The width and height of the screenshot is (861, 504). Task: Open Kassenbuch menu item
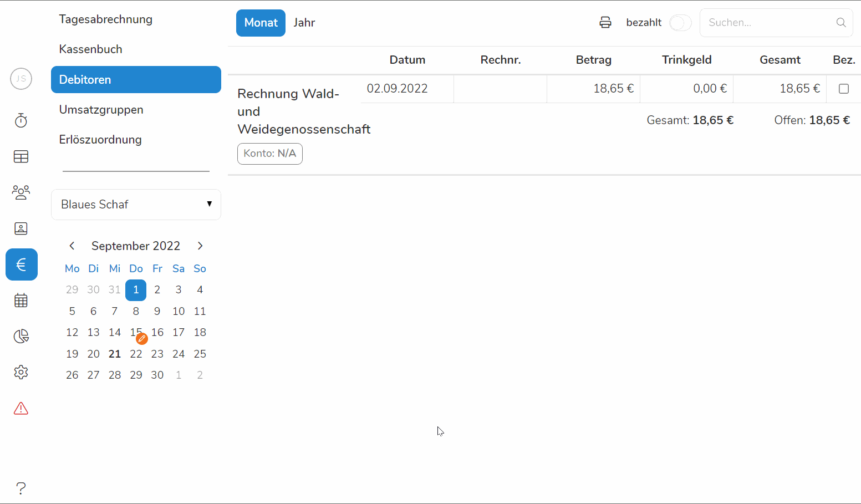91,49
